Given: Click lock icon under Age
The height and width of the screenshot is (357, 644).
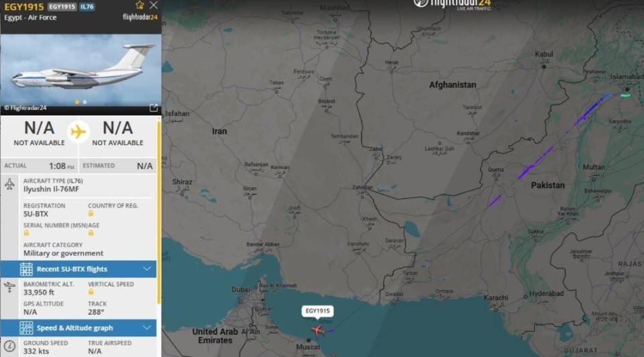Looking at the screenshot, I should point(91,233).
